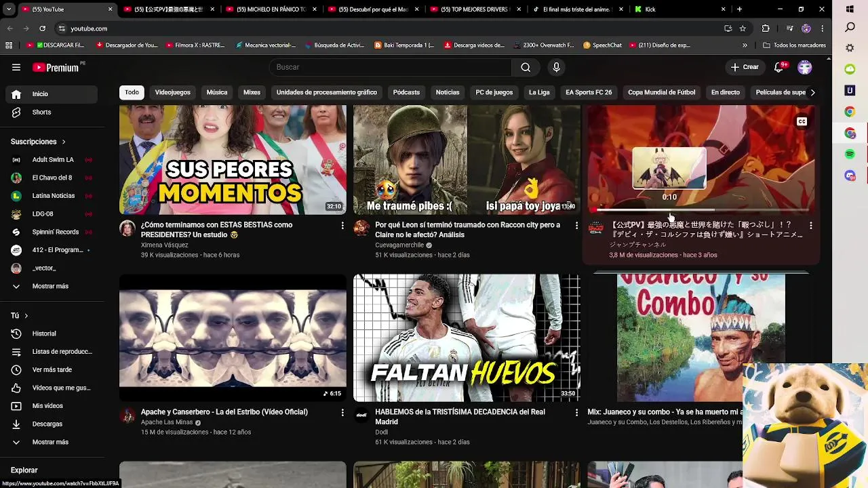The image size is (868, 488).
Task: Open the Chrome three-dot menu
Action: tap(823, 28)
